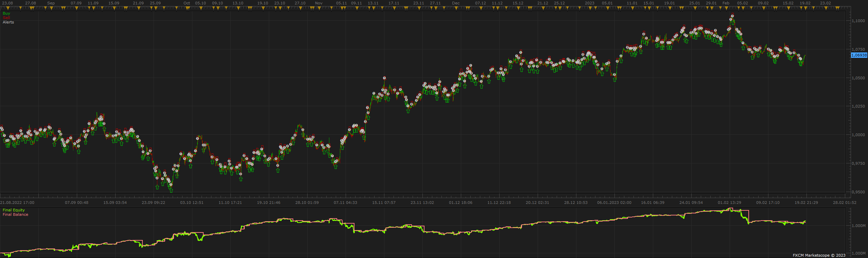Click the 23.11 13:02 time label
The width and height of the screenshot is (868, 258).
click(422, 203)
